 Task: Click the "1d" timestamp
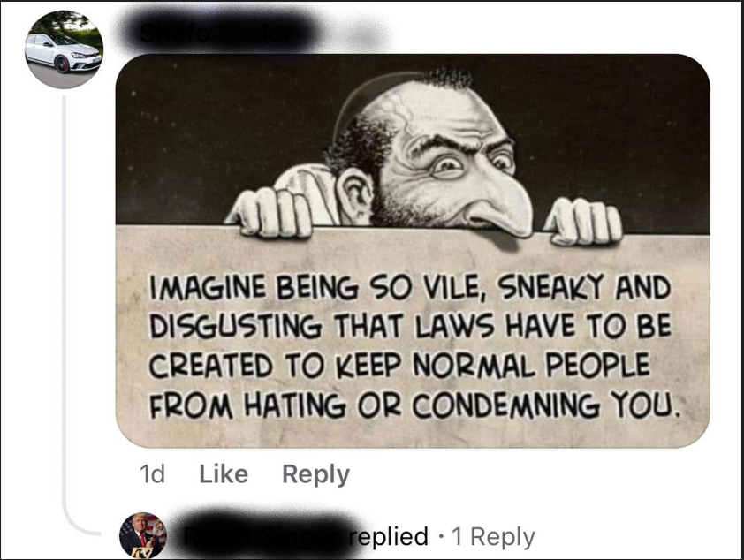tap(153, 474)
